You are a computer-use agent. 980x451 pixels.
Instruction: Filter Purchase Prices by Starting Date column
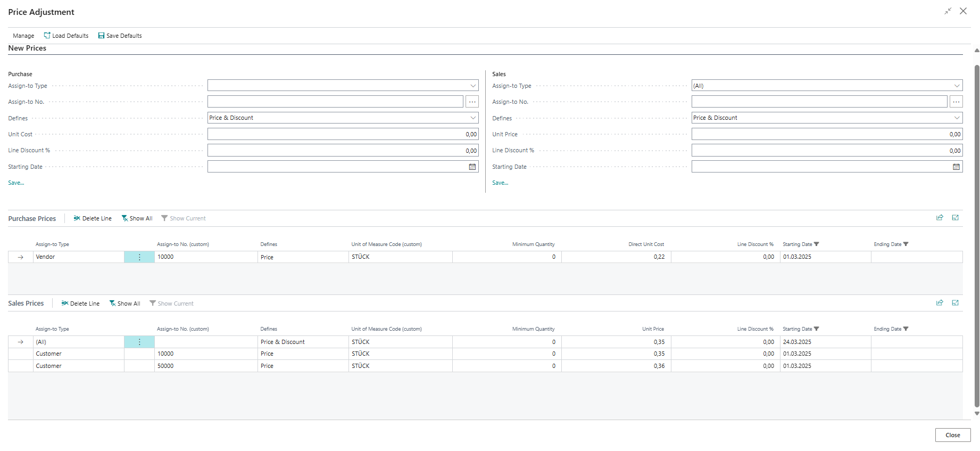point(816,244)
